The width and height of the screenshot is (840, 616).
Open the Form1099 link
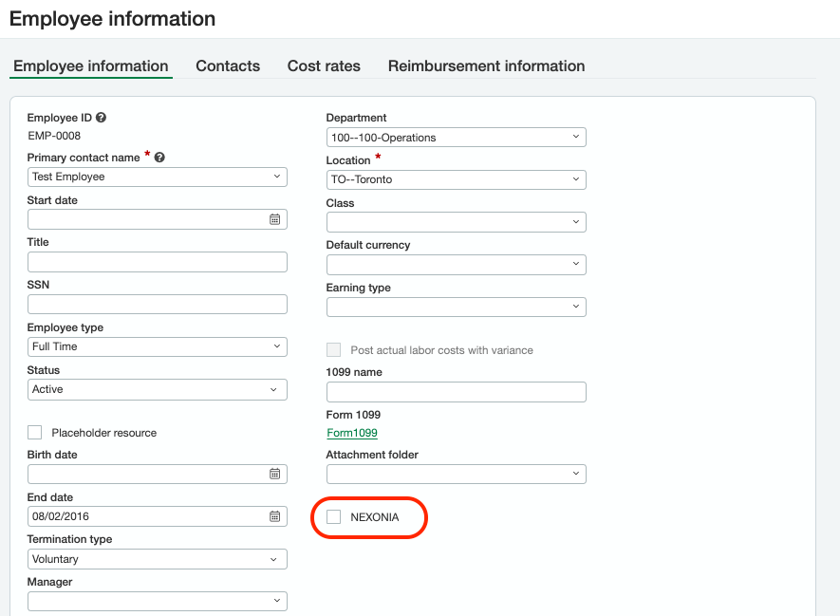click(352, 433)
